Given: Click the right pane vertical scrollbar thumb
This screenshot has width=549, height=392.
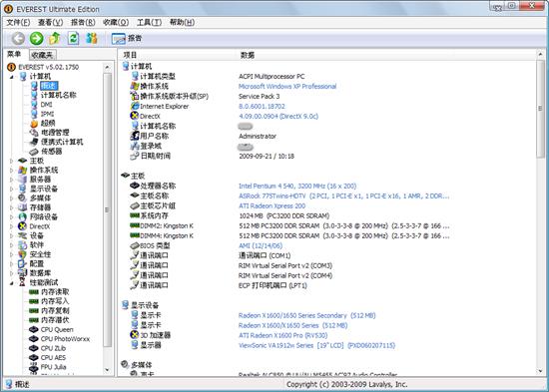Looking at the screenshot, I should click(540, 109).
